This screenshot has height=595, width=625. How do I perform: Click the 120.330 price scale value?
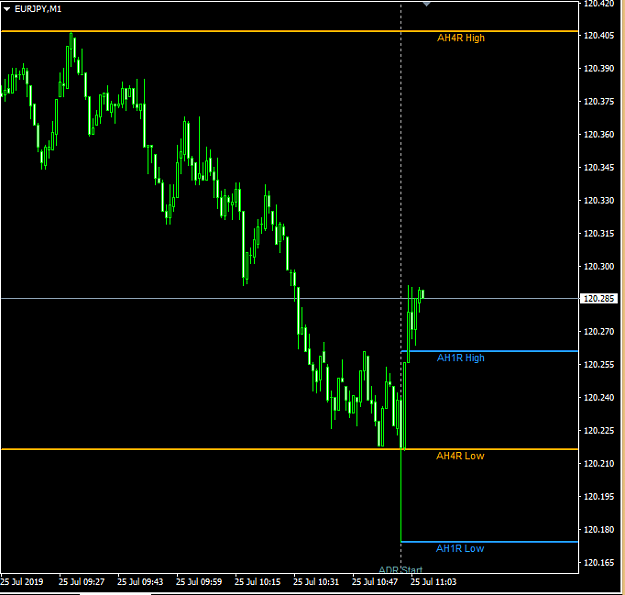point(599,200)
